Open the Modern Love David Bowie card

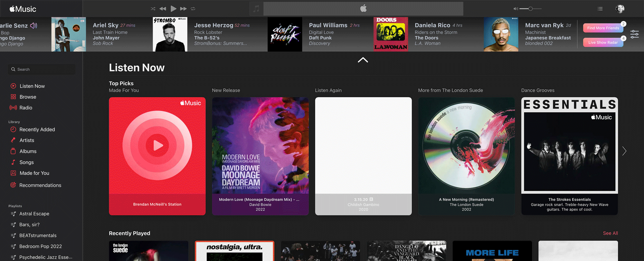tap(260, 156)
